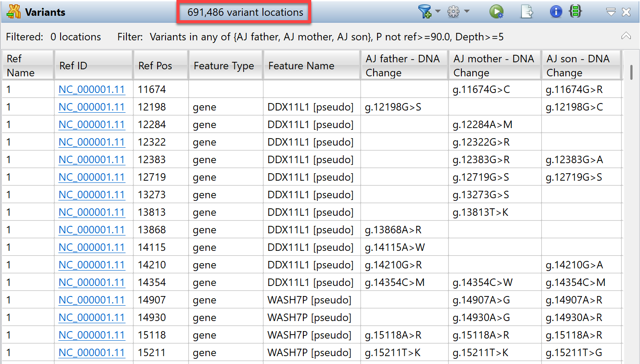Collapse the filter summary with the chevron
This screenshot has height=364, width=640.
(626, 36)
